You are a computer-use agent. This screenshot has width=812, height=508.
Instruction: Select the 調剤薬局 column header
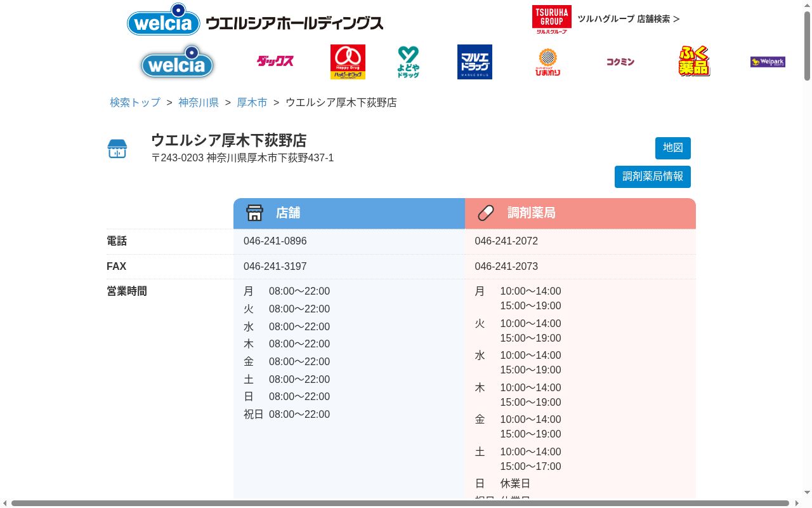tap(580, 213)
